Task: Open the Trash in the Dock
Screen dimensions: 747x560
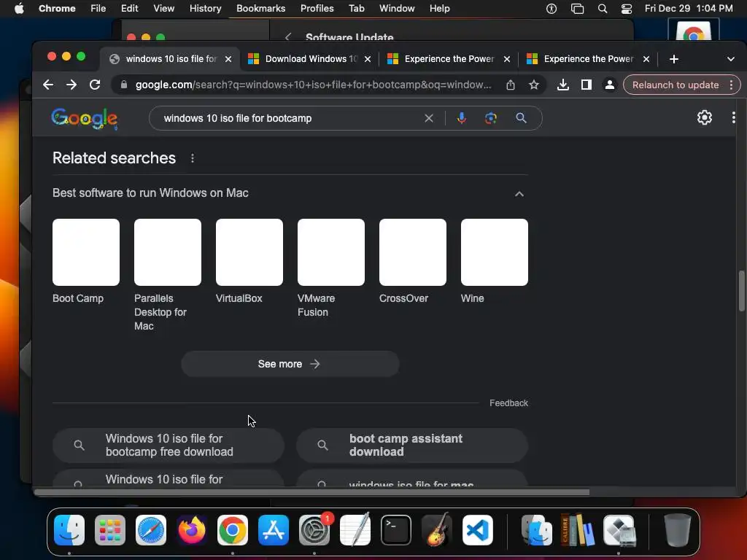Action: tap(678, 530)
